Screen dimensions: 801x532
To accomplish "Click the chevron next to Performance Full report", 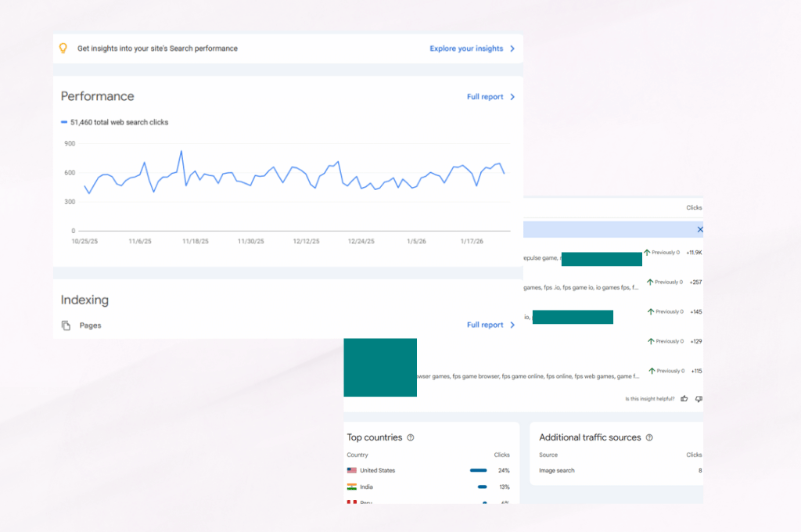I will point(512,97).
